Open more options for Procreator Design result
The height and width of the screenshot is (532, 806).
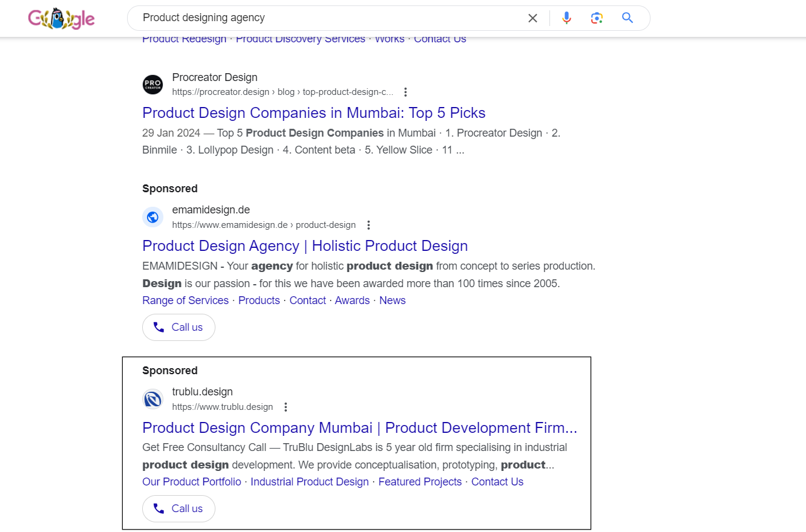405,92
